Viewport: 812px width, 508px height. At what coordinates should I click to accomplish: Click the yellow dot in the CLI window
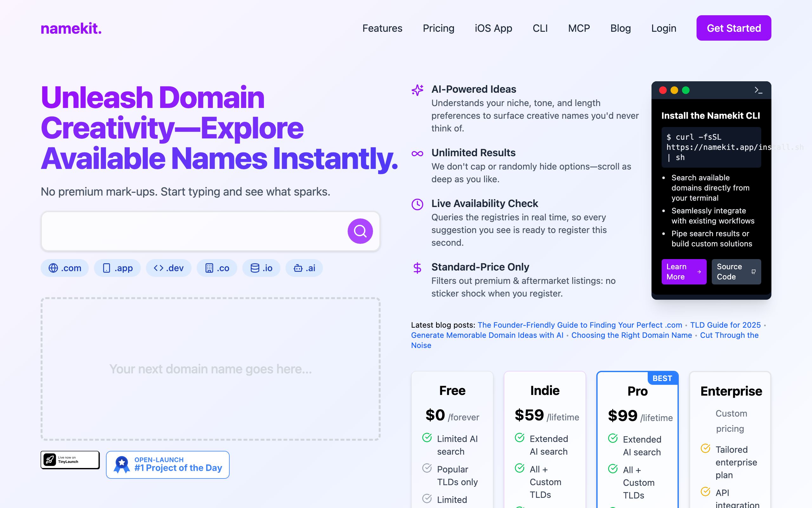pos(674,90)
